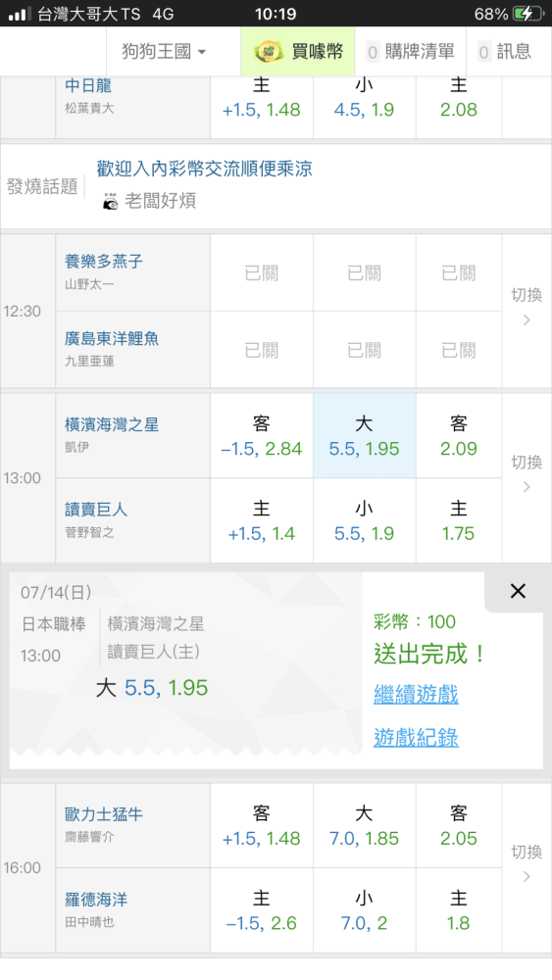Tap the 買噱幣 coin icon

pyautogui.click(x=269, y=52)
